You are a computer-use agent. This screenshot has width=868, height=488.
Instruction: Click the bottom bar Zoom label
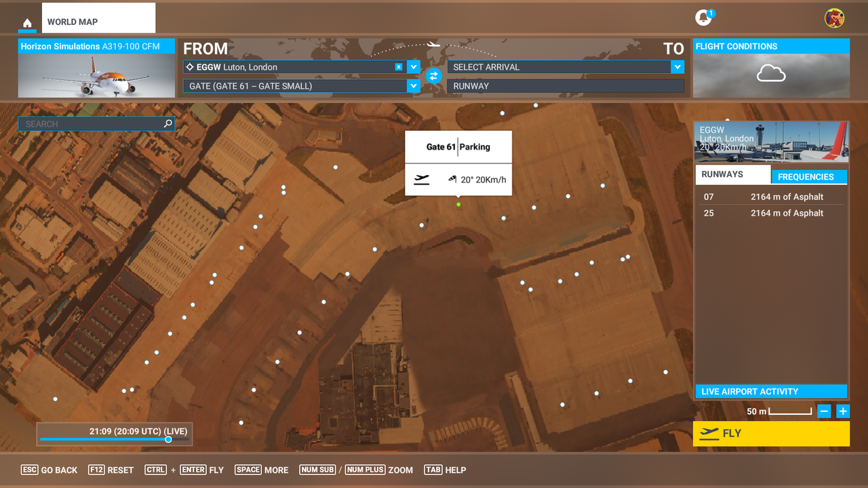pos(401,470)
